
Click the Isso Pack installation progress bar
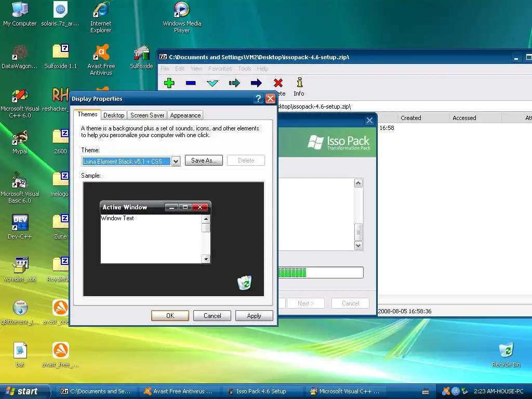(x=321, y=272)
